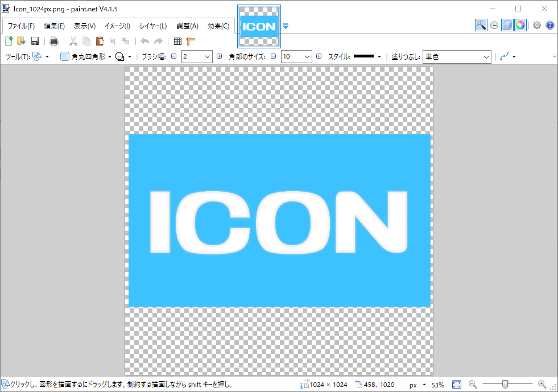Open the 塗りつぶし 単色 fill dropdown
This screenshot has width=558, height=392.
(x=457, y=57)
